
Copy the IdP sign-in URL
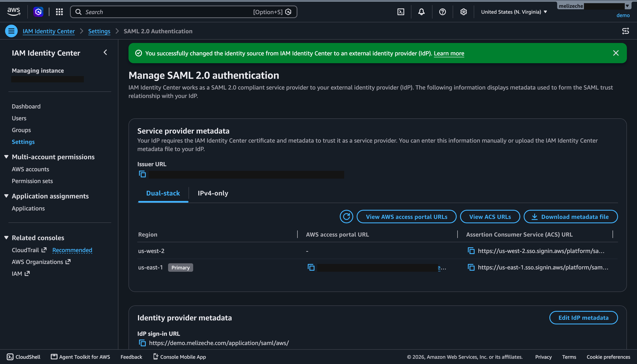pyautogui.click(x=142, y=343)
